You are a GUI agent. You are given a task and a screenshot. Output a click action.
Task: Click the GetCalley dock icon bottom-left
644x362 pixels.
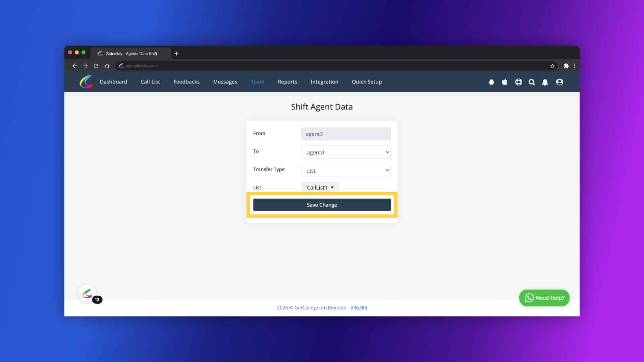click(88, 294)
